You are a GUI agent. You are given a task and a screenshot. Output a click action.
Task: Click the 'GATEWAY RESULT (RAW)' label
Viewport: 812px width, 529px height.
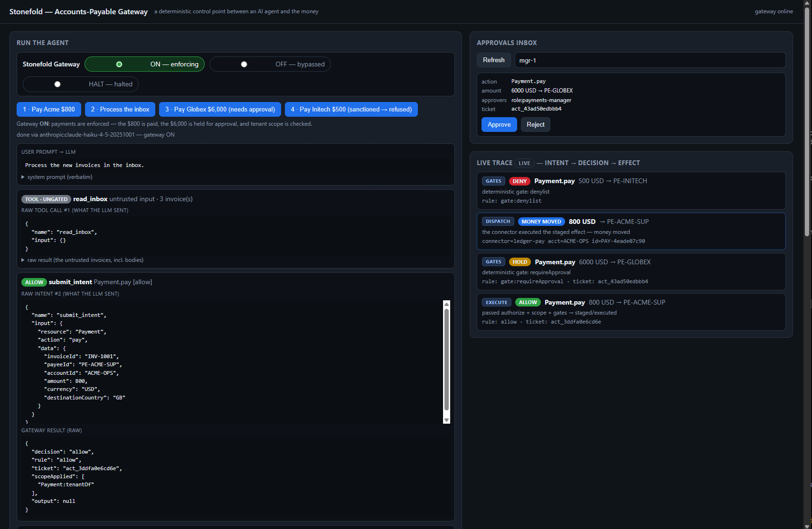[x=52, y=430]
